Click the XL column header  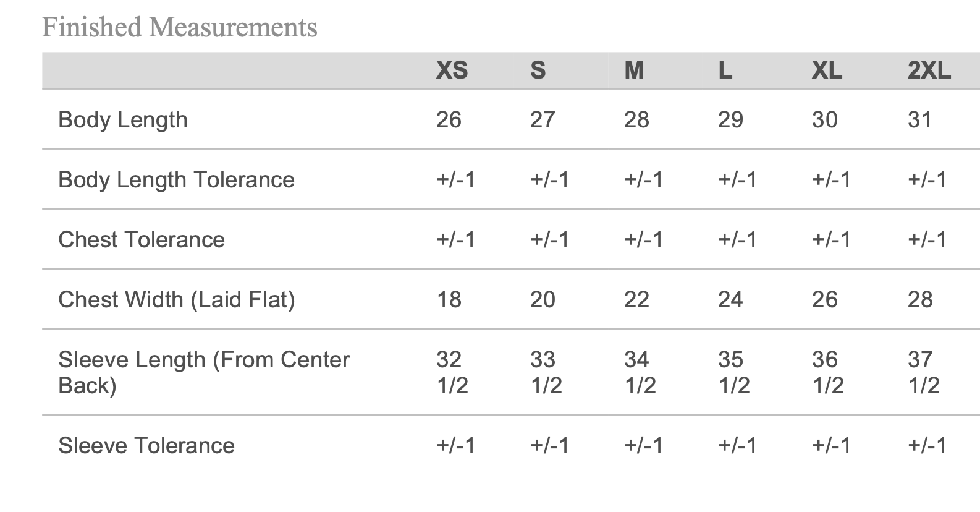(827, 70)
